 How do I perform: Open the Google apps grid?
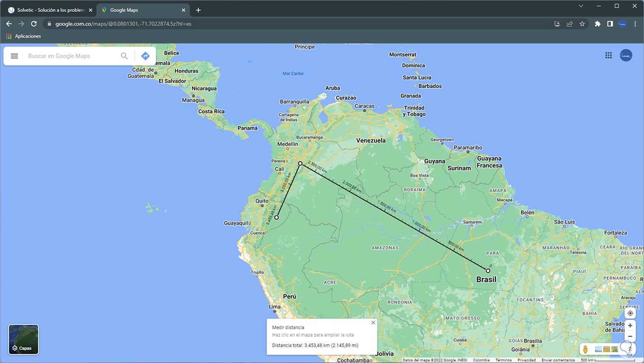click(x=608, y=56)
